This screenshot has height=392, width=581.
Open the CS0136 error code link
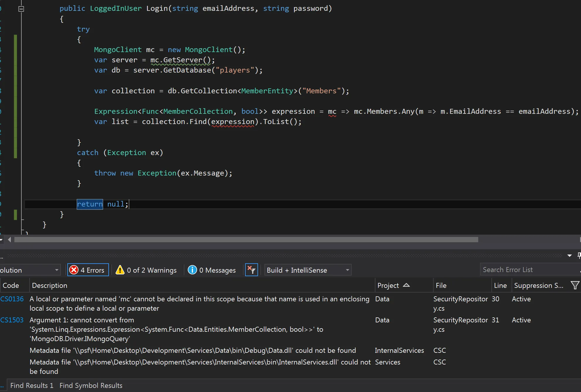[12, 299]
